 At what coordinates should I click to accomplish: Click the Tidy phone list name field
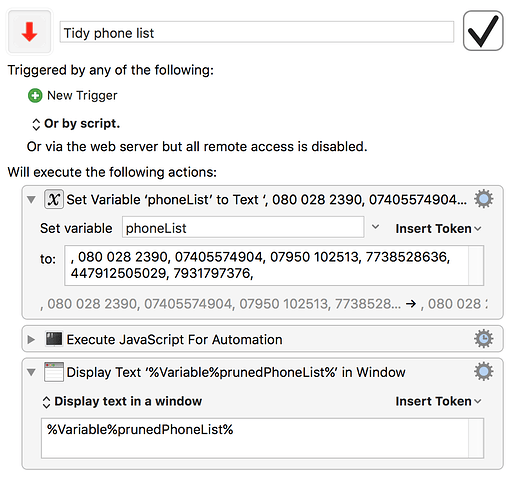(x=257, y=32)
